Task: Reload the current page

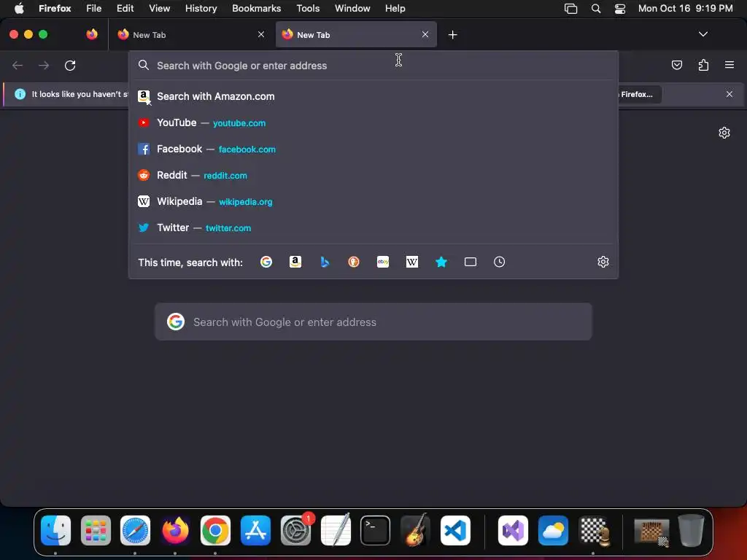Action: [x=70, y=65]
